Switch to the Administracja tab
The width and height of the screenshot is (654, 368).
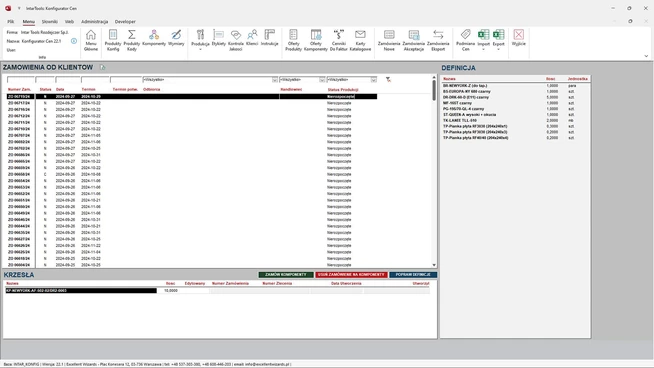pyautogui.click(x=94, y=21)
